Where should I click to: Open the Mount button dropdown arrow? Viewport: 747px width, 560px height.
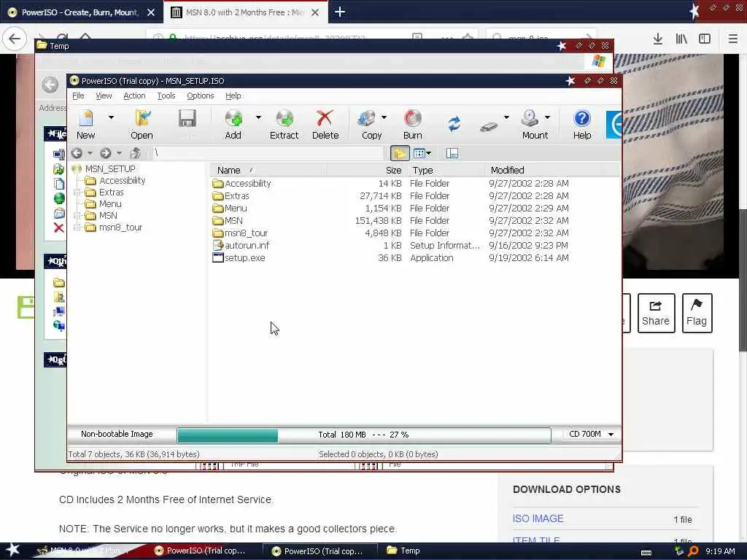coord(547,117)
